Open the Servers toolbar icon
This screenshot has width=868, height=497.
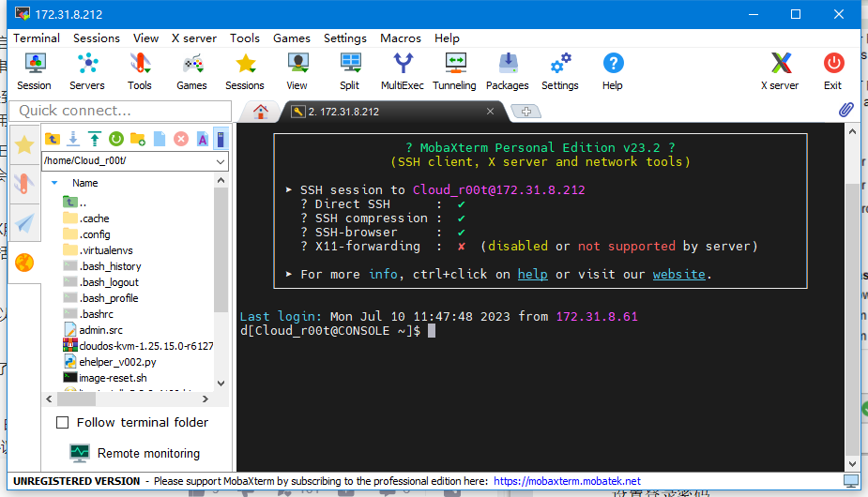pyautogui.click(x=87, y=71)
